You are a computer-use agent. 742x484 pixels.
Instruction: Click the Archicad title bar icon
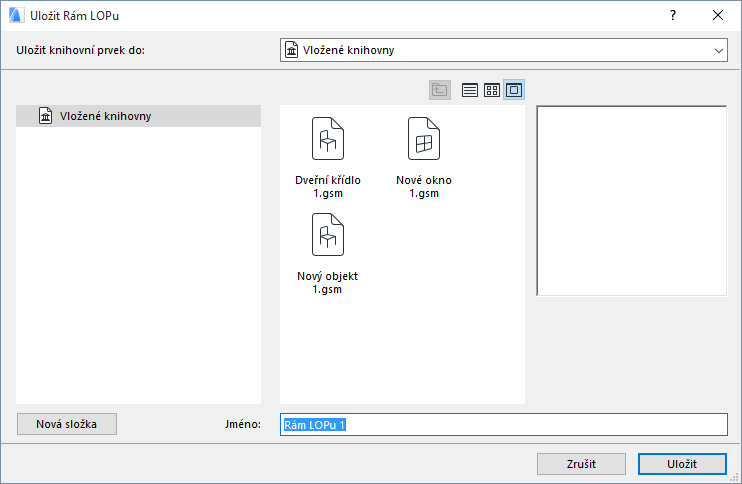[x=16, y=16]
